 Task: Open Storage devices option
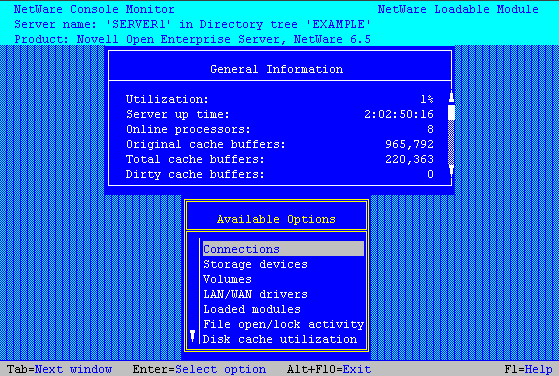tap(255, 264)
